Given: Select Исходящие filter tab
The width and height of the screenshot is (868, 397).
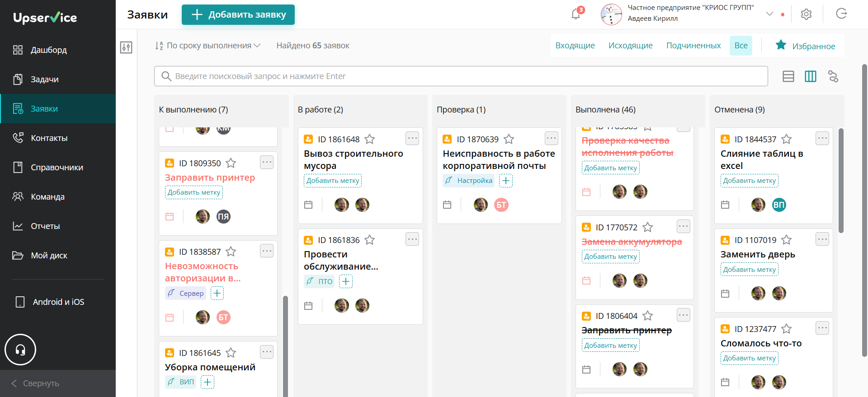Looking at the screenshot, I should pyautogui.click(x=631, y=46).
